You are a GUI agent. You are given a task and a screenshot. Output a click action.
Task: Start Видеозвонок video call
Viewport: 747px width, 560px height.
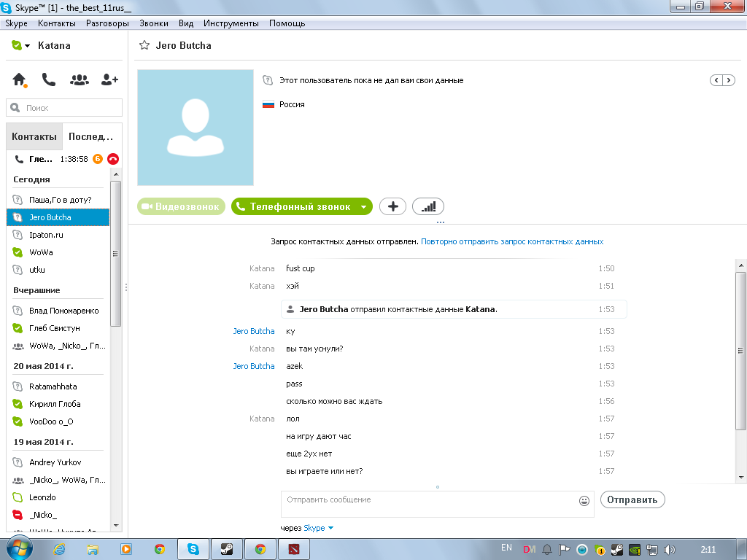181,206
